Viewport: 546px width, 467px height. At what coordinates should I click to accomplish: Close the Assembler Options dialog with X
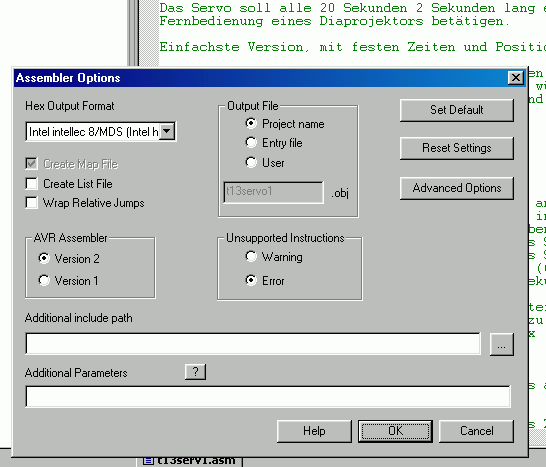[x=516, y=78]
